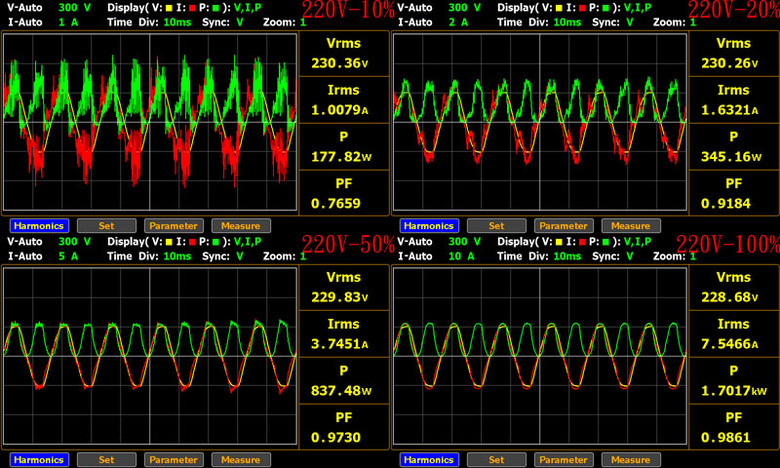Click the waveform graph in the 220V-10% panel
The image size is (780, 468).
pyautogui.click(x=150, y=122)
